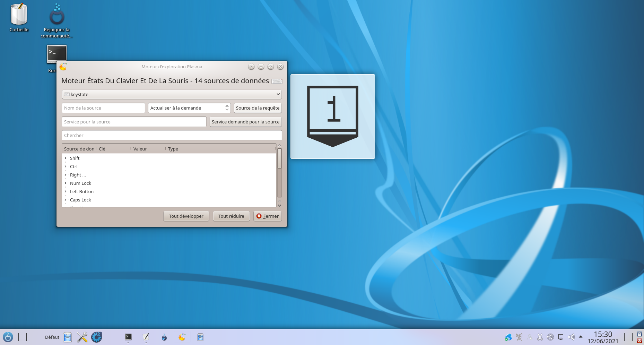Click the help button in Plasma explorer titlebar
This screenshot has width=644, height=345.
pyautogui.click(x=251, y=67)
